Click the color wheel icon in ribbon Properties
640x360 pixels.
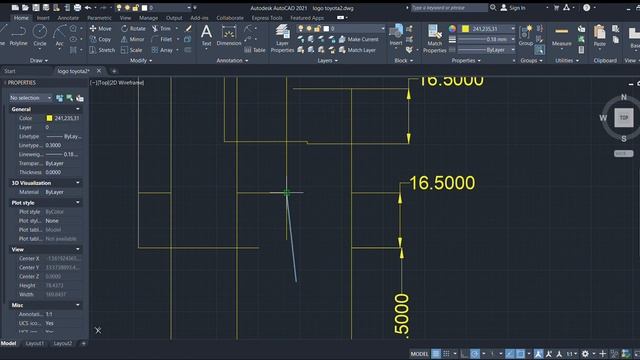tap(452, 29)
